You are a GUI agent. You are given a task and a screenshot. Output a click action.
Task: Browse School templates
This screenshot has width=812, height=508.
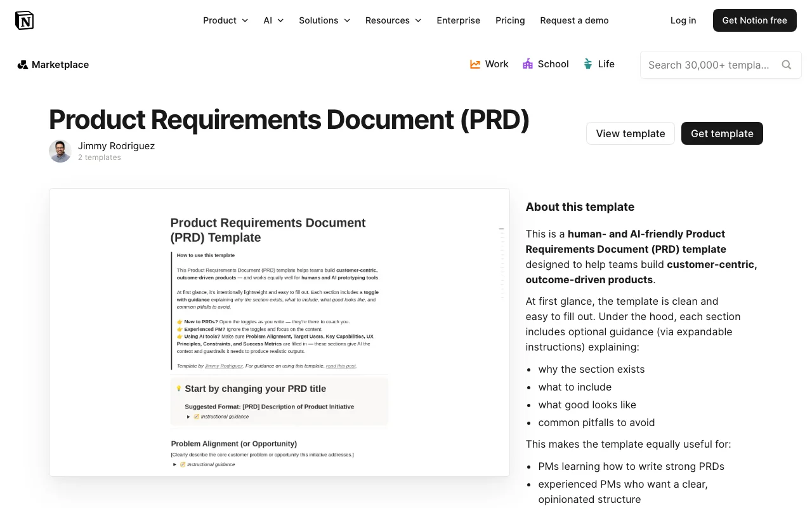pos(546,64)
